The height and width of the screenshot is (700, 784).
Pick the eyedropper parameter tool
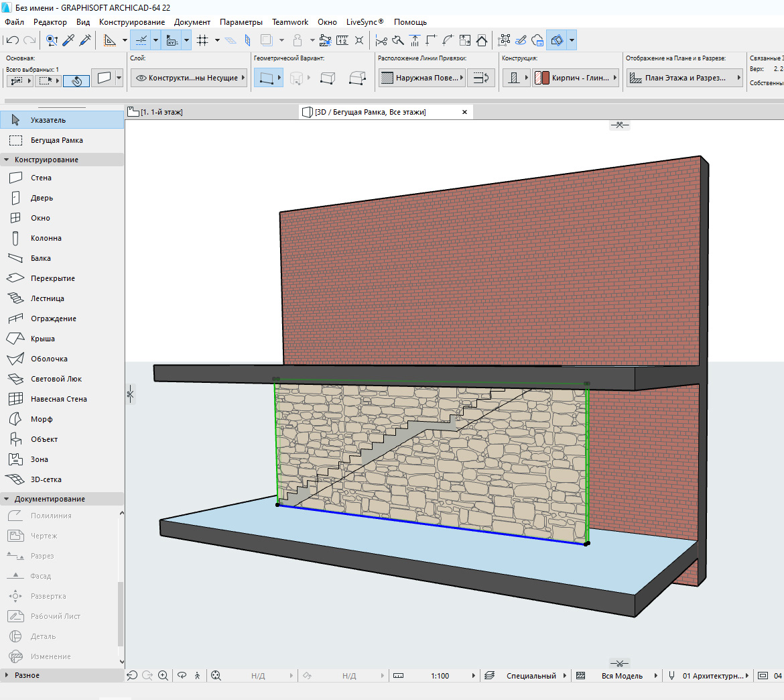[x=68, y=40]
